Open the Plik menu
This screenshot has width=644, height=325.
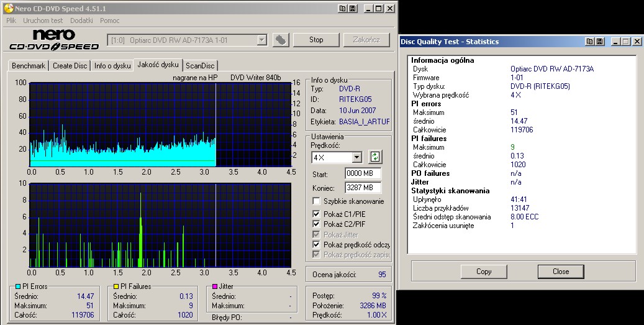pyautogui.click(x=11, y=20)
